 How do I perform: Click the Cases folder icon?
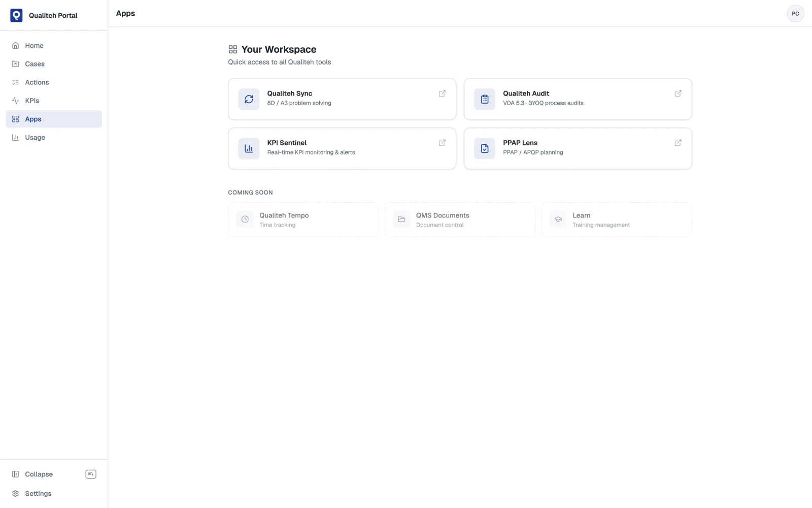tap(15, 64)
